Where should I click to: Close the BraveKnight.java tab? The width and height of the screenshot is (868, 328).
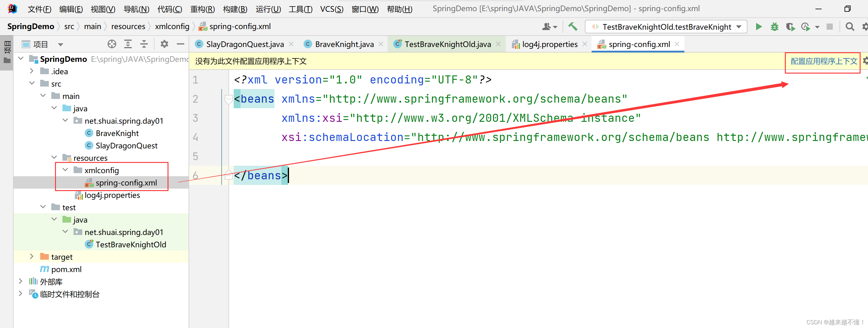point(381,44)
